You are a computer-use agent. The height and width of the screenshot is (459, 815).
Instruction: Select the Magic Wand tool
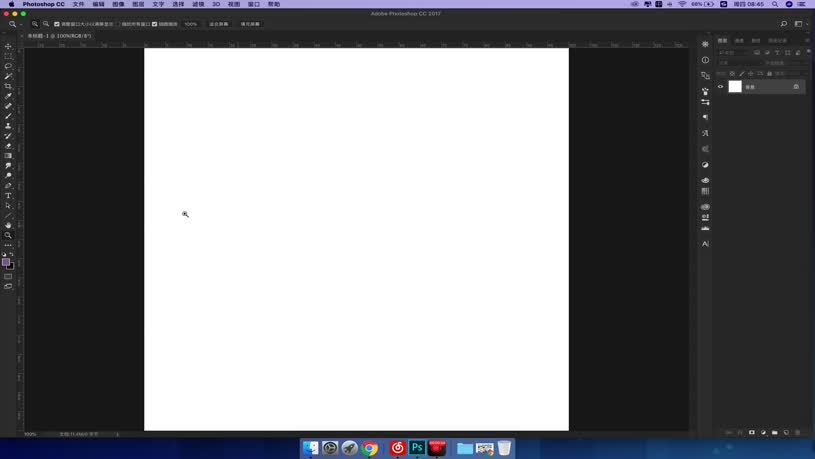pyautogui.click(x=8, y=76)
